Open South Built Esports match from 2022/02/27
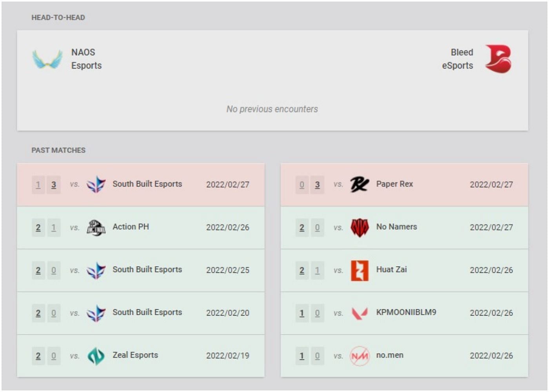Viewport: 549px width, 392px height. (147, 184)
